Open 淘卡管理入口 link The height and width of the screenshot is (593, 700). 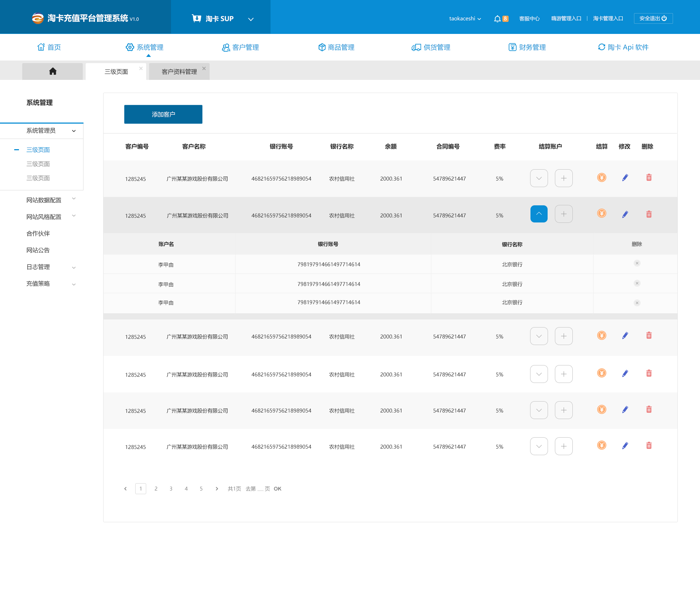608,19
